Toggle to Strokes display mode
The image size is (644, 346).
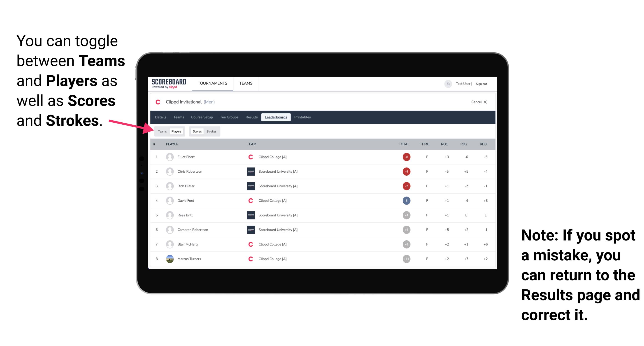pyautogui.click(x=212, y=131)
